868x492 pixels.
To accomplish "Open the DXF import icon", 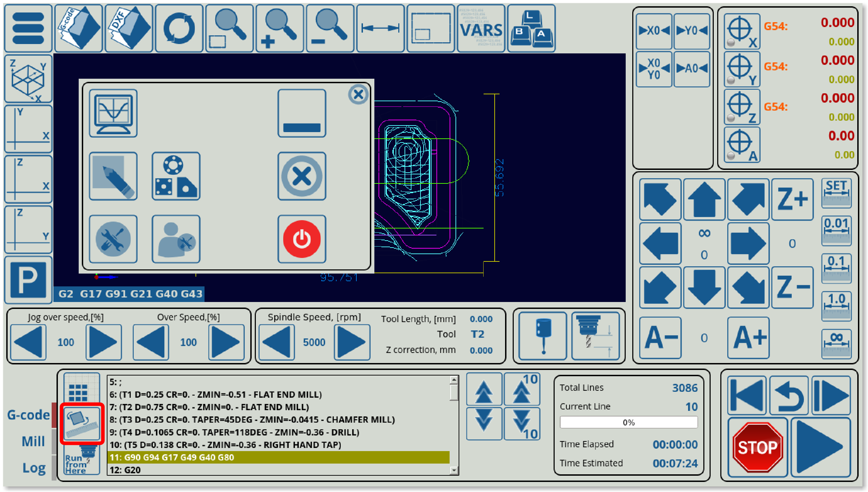I will [129, 29].
